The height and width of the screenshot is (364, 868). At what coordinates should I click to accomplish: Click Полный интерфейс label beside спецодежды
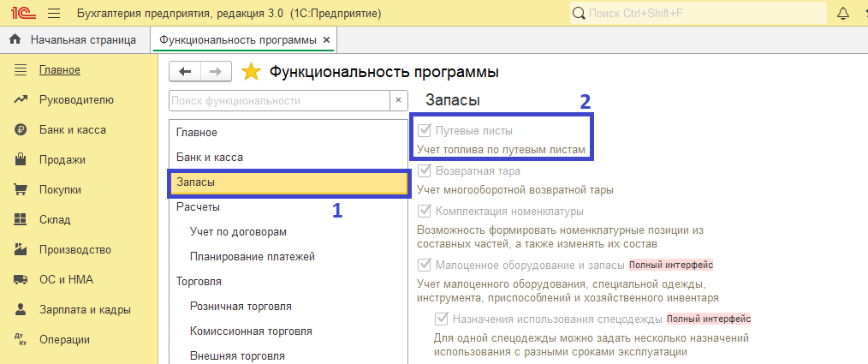pos(709,319)
